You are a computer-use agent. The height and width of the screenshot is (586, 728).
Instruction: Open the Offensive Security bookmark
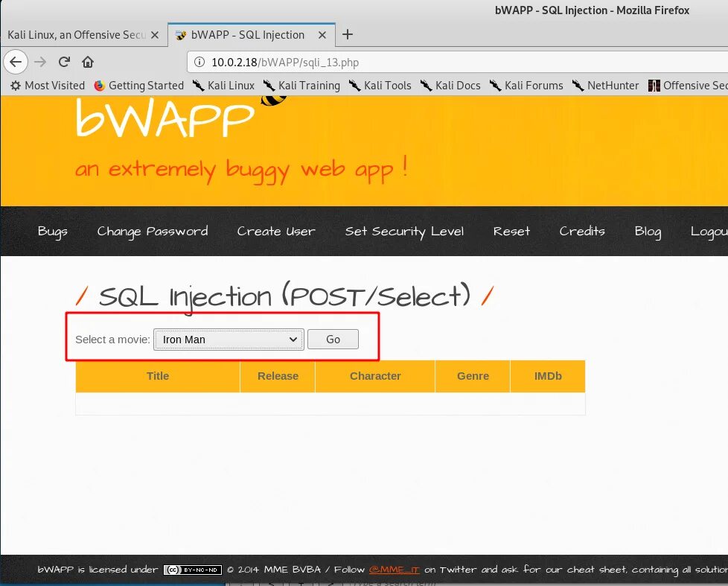[x=688, y=86]
